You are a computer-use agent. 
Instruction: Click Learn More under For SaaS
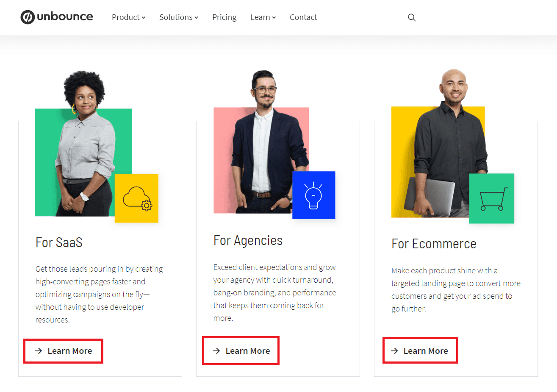coord(63,351)
